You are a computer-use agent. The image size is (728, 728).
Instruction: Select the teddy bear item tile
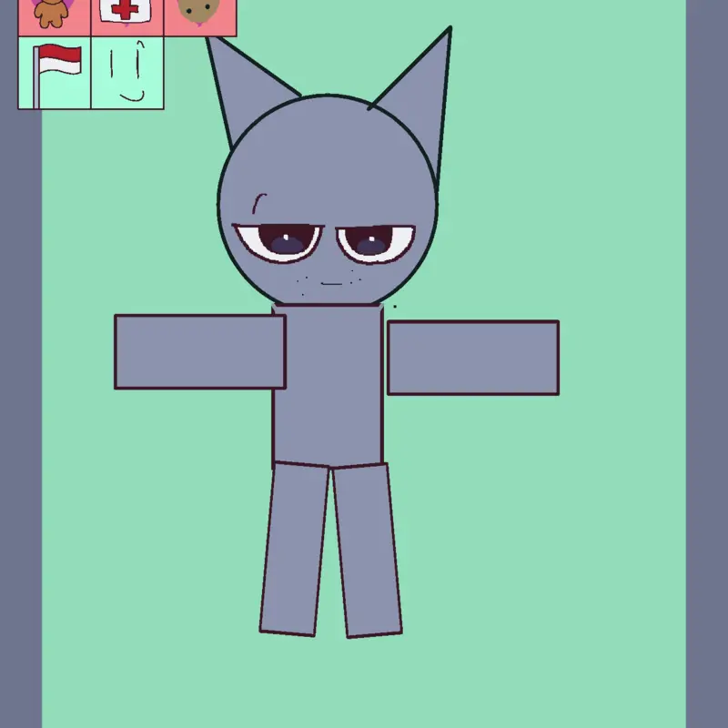coord(55,17)
